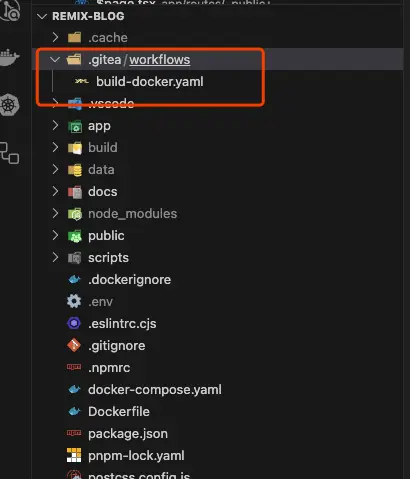This screenshot has width=410, height=479.
Task: Click the .env gear icon
Action: pyautogui.click(x=74, y=301)
